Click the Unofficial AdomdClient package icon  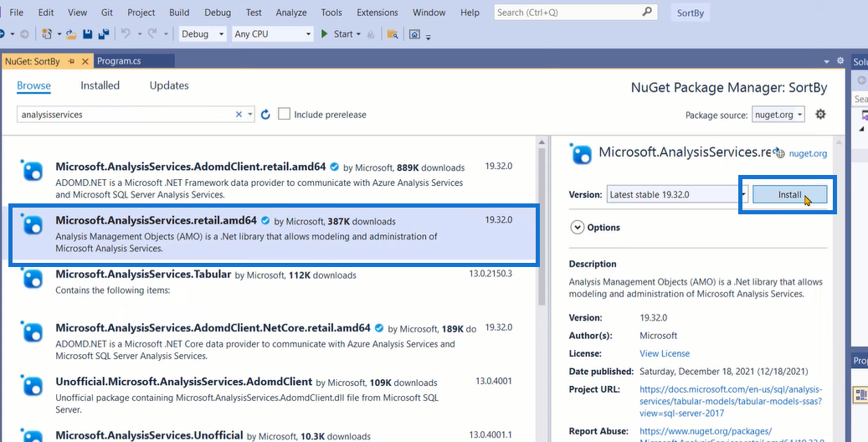[x=32, y=386]
